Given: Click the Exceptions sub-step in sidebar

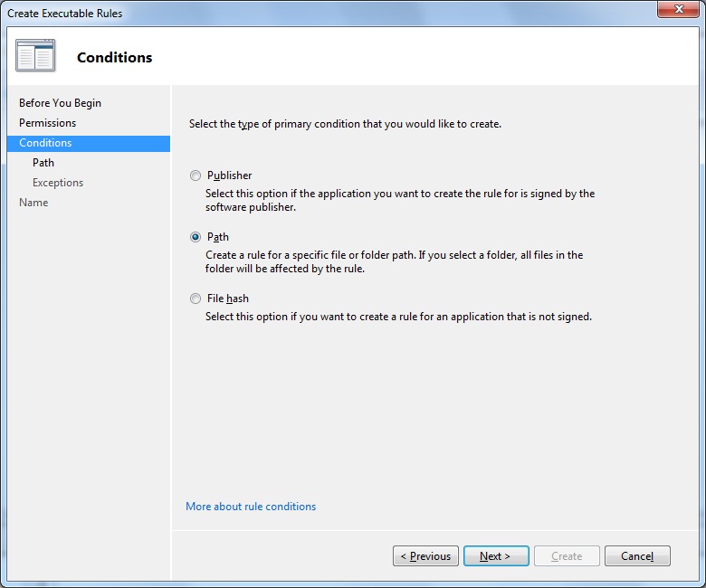Looking at the screenshot, I should click(58, 183).
